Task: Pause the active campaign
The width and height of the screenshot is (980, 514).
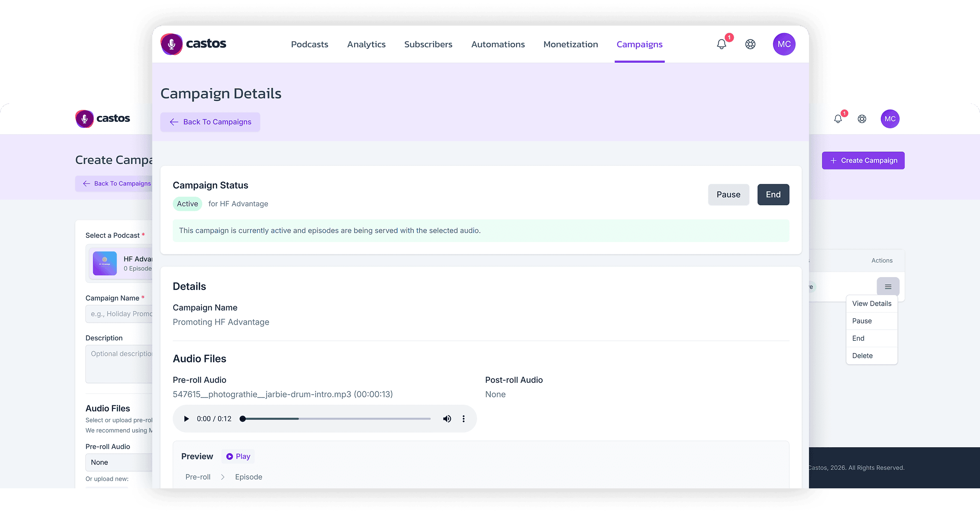Action: (x=728, y=195)
